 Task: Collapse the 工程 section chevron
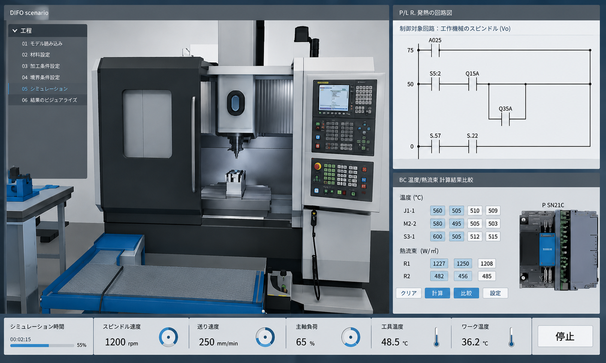[x=15, y=31]
